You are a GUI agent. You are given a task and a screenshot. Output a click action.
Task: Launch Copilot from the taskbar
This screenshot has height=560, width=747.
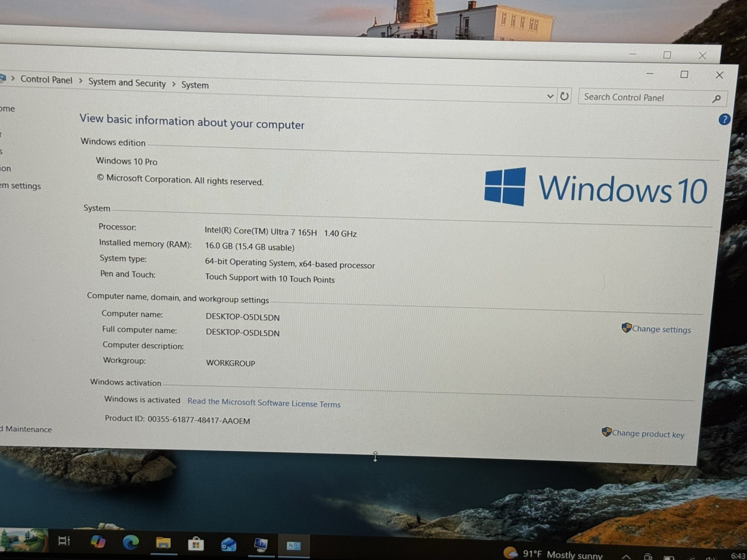[x=98, y=541]
